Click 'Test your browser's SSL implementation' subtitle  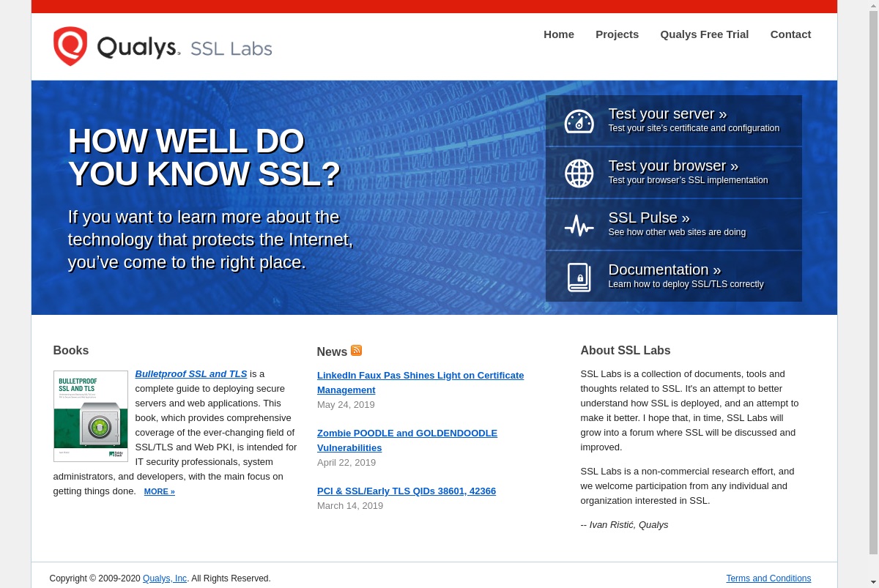coord(688,180)
